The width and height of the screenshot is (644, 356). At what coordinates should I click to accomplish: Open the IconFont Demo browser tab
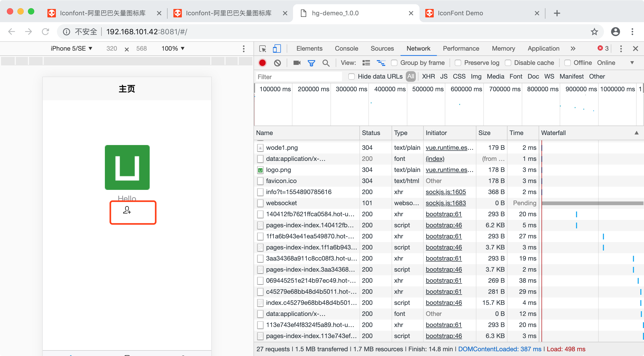(x=460, y=13)
